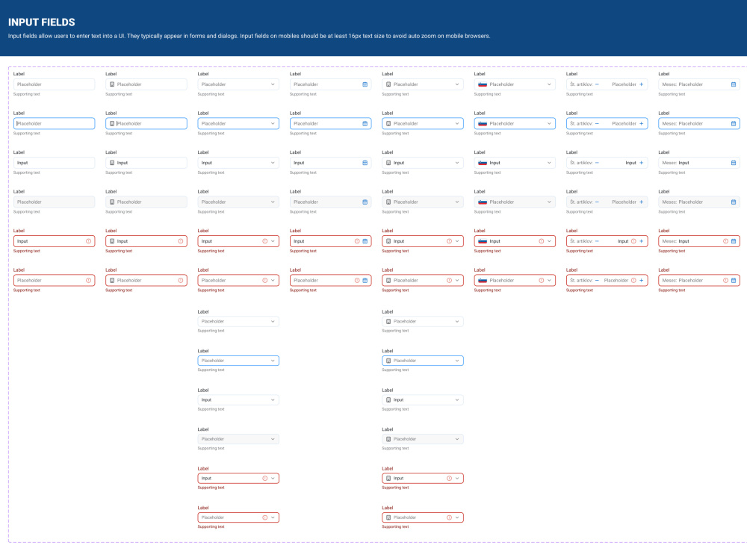Click calendar icon in red unprefixed 'Input' date field
The width and height of the screenshot is (747, 560).
[365, 241]
